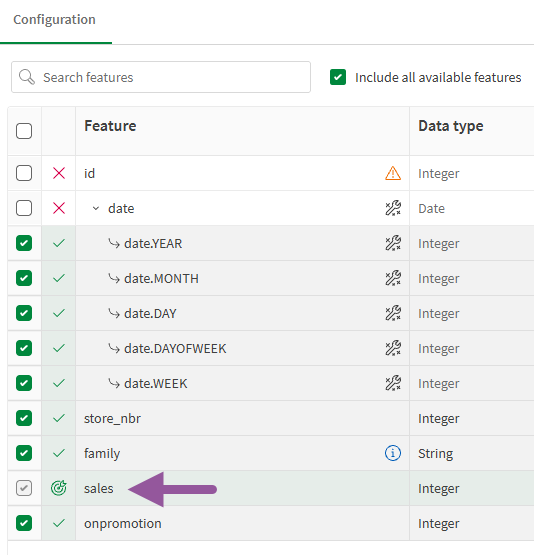Image resolution: width=534 pixels, height=555 pixels.
Task: Click the Feature column header
Action: tap(110, 126)
